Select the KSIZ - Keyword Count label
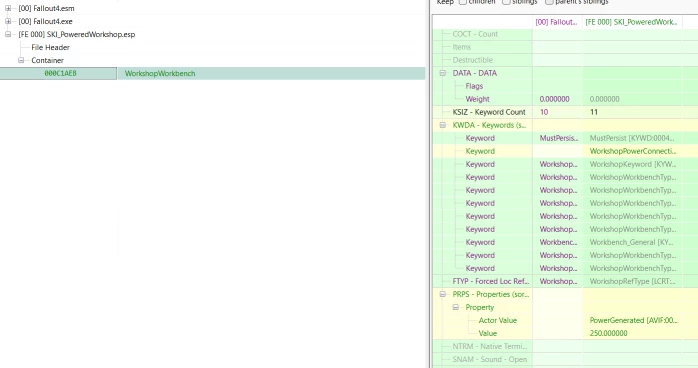Viewport: 698px width, 368px height. click(489, 112)
